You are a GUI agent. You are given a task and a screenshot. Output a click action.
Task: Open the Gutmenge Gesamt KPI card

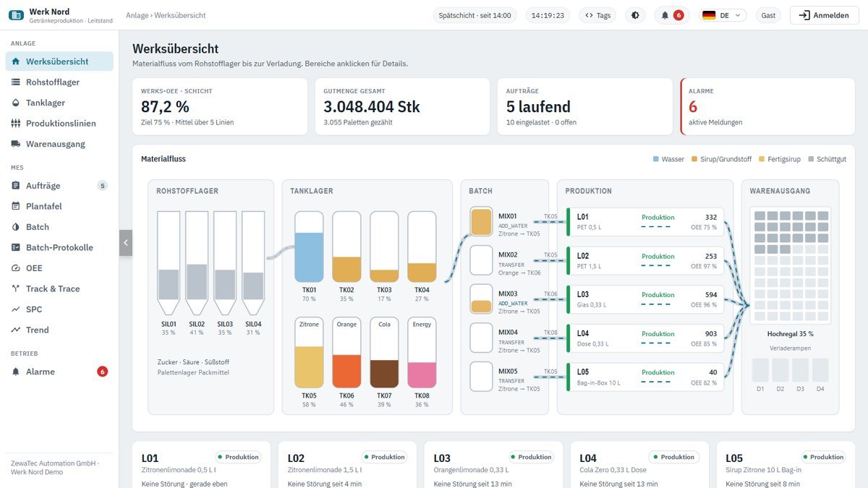pyautogui.click(x=402, y=107)
